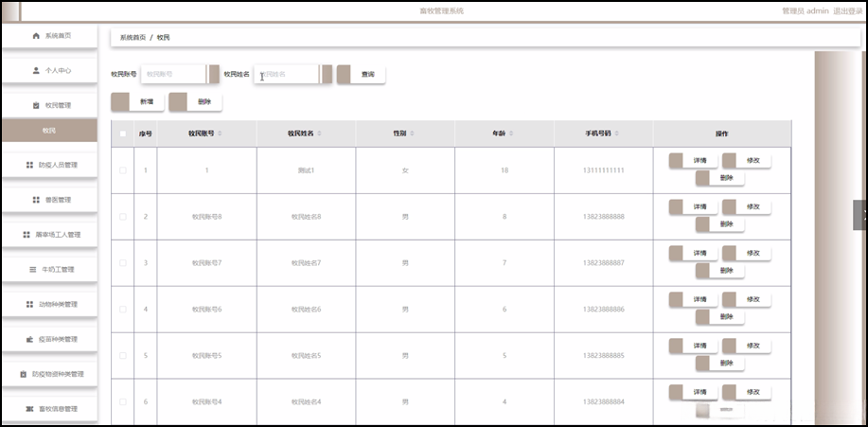Check the checkbox for row 1
The image size is (868, 427).
click(x=122, y=170)
